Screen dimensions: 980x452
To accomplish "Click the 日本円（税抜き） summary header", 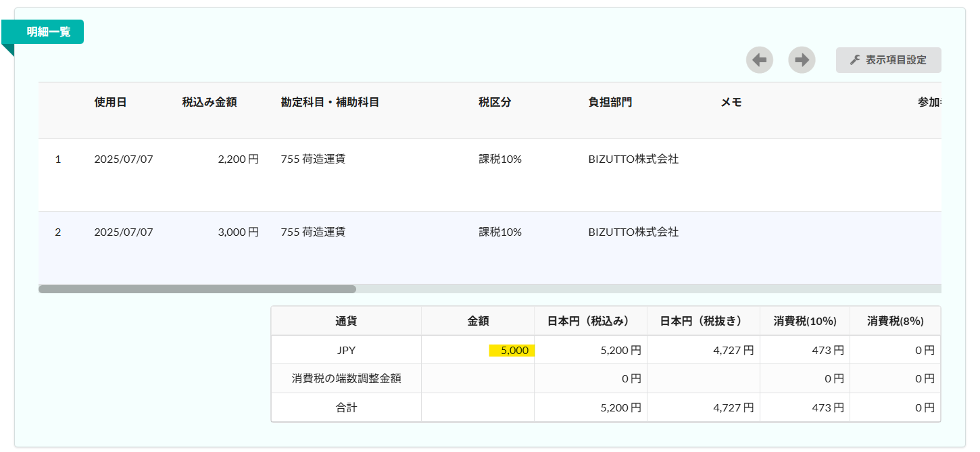I will point(704,321).
